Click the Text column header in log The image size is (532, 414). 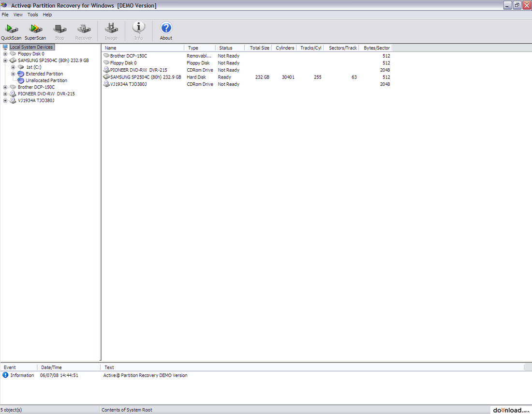click(312, 367)
